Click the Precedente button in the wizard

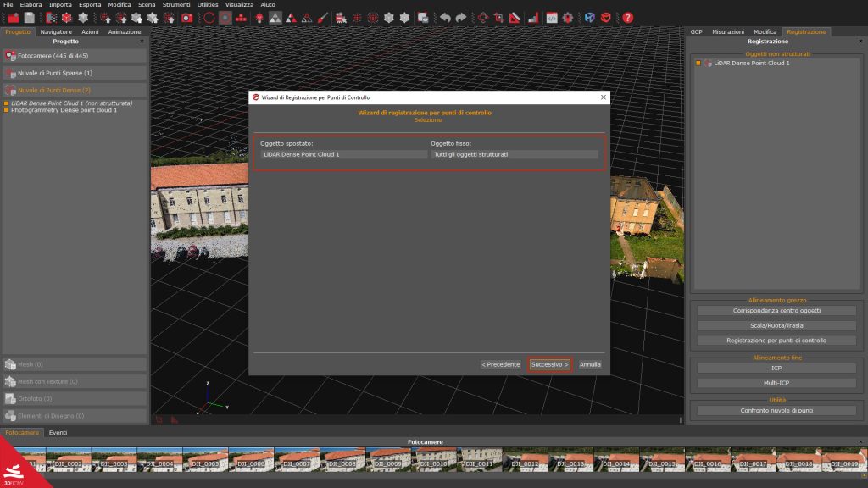coord(501,364)
